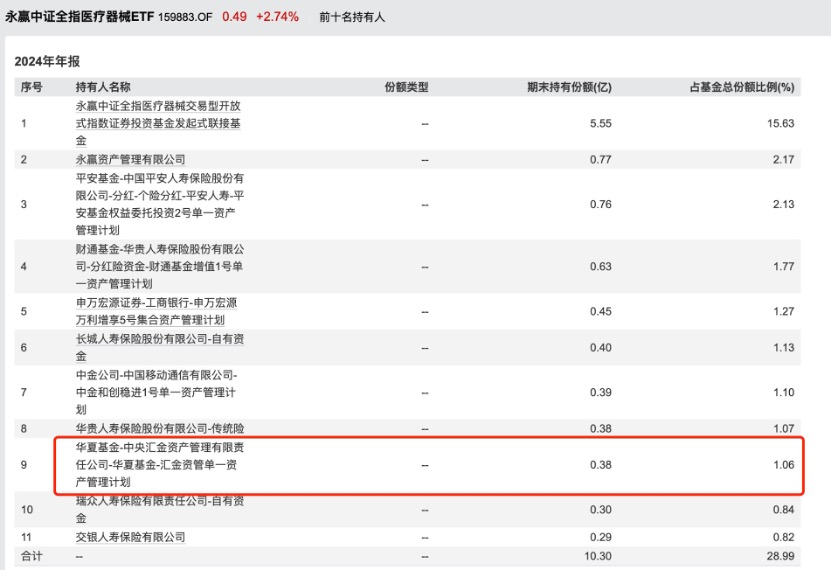Open the 中金公司-中国移动通信有限公司 holder link
The height and width of the screenshot is (570, 832).
coord(157,392)
